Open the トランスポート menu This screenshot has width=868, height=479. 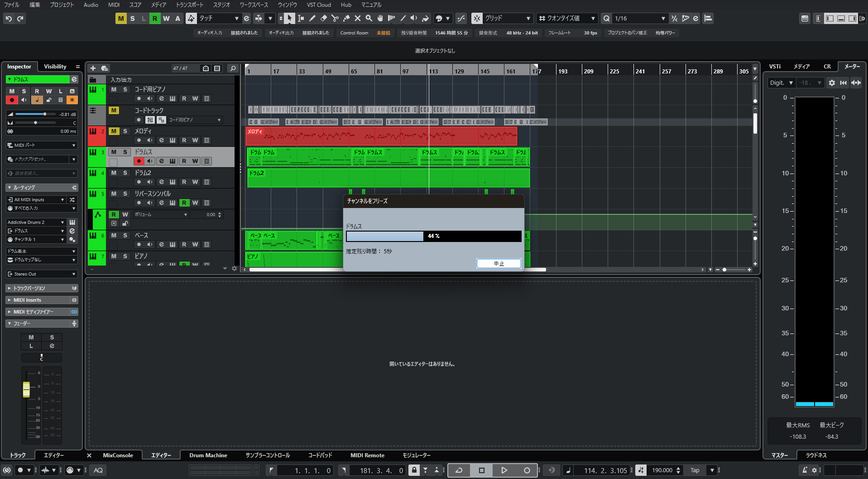189,5
